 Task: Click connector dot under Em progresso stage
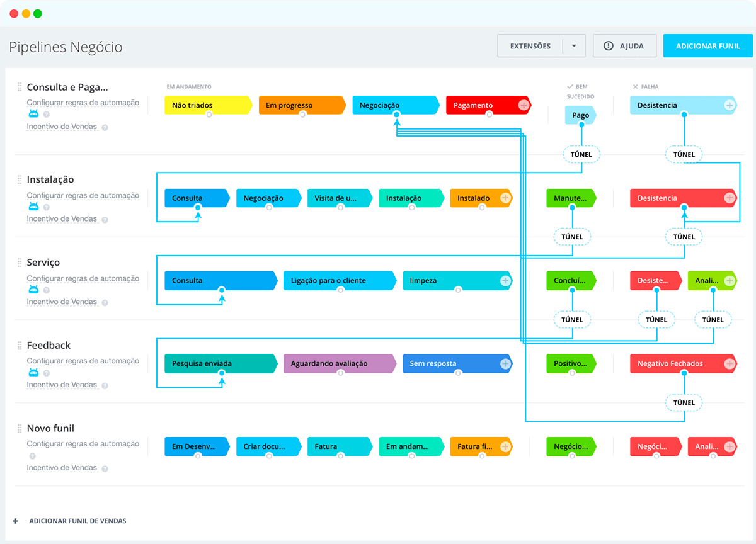point(302,115)
